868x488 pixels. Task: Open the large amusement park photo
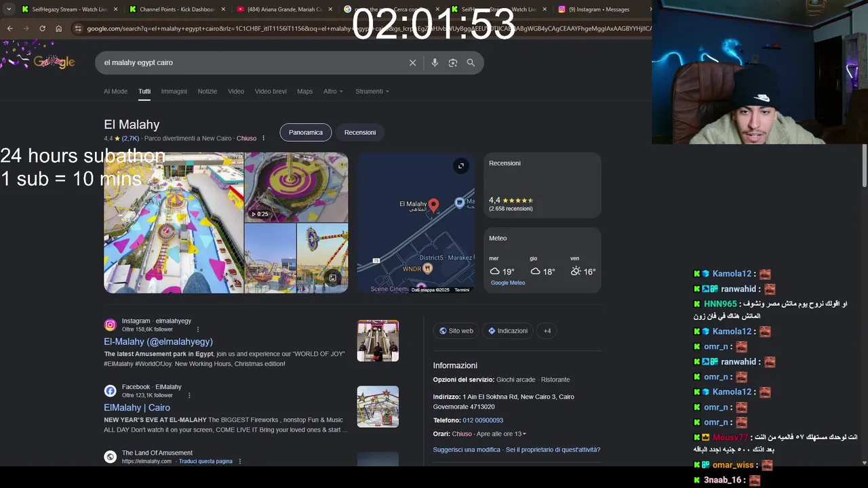(174, 222)
